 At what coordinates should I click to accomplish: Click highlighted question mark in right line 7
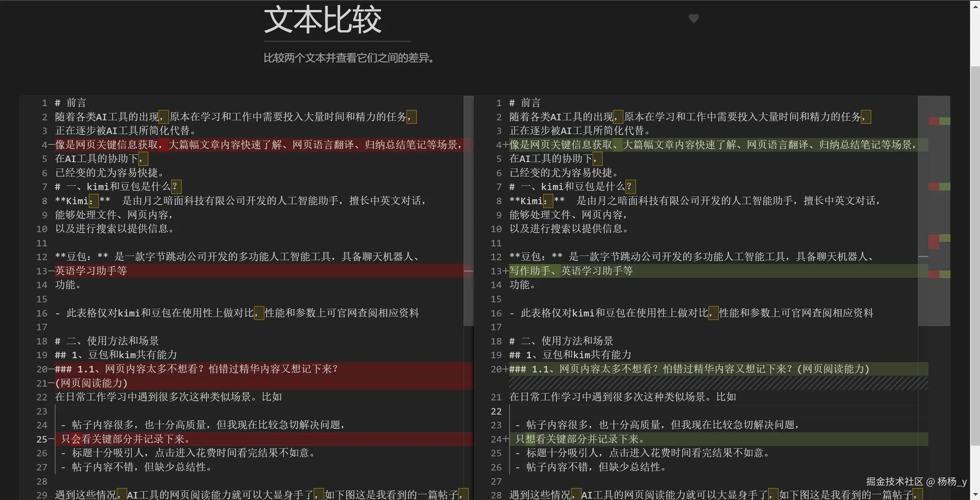630,187
